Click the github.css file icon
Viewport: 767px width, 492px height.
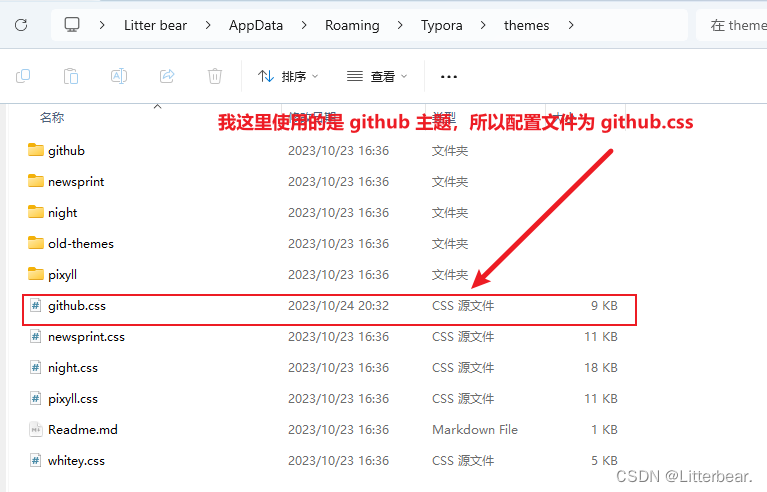(36, 306)
